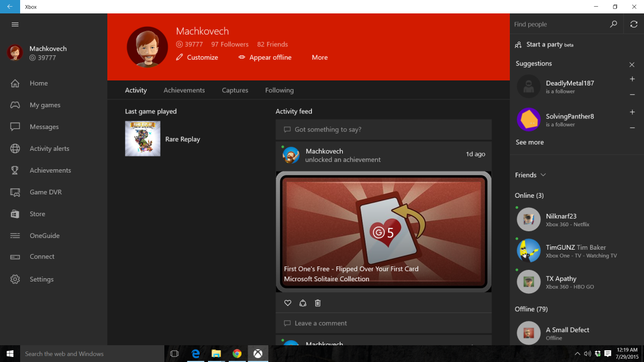Share the achievement post

[x=302, y=303]
